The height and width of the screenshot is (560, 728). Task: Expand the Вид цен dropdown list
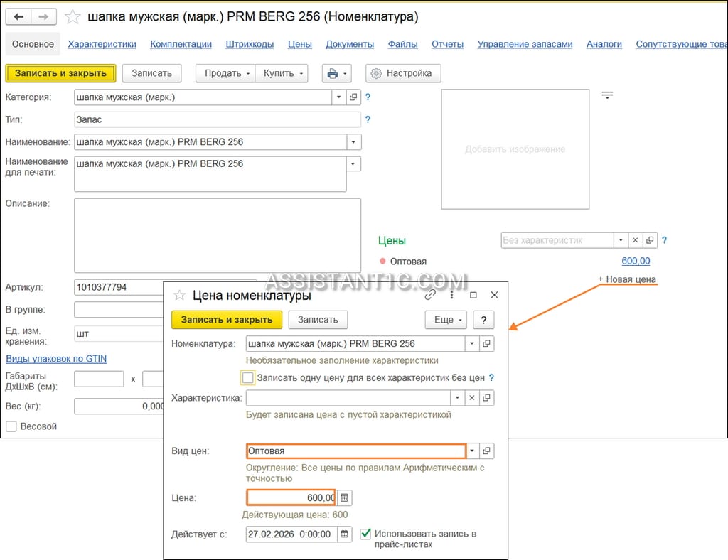pos(472,451)
